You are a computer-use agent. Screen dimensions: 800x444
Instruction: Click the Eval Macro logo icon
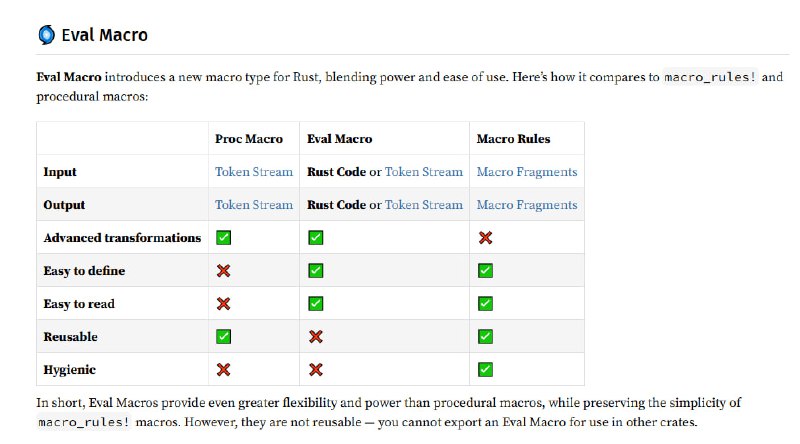click(x=46, y=35)
